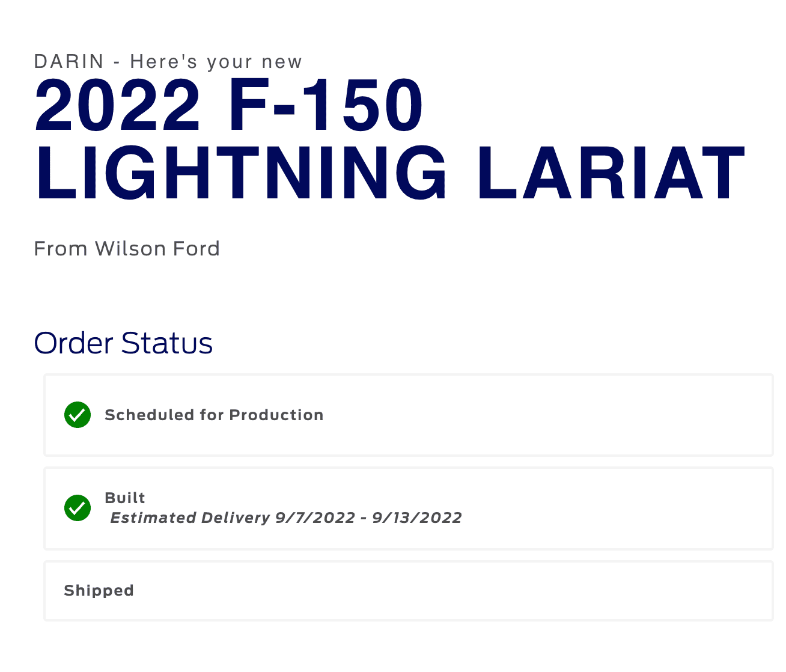Click the Order Status heading
The image size is (786, 672).
click(x=123, y=343)
